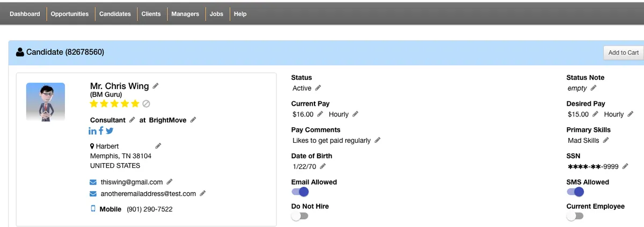The width and height of the screenshot is (644, 227).
Task: Edit anotheremailaddress@test.com with its pencil
Action: point(202,193)
